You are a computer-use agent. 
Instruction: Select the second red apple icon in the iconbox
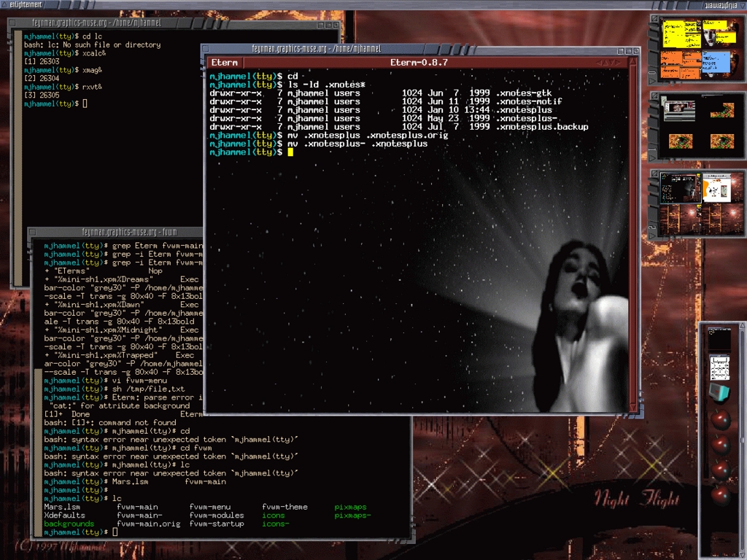coord(719,443)
